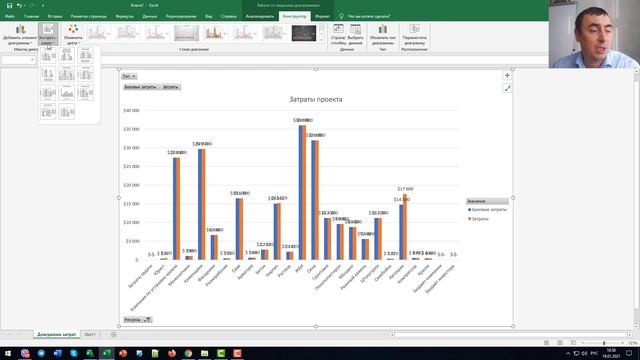Open File Explorer from the taskbar

204,353
